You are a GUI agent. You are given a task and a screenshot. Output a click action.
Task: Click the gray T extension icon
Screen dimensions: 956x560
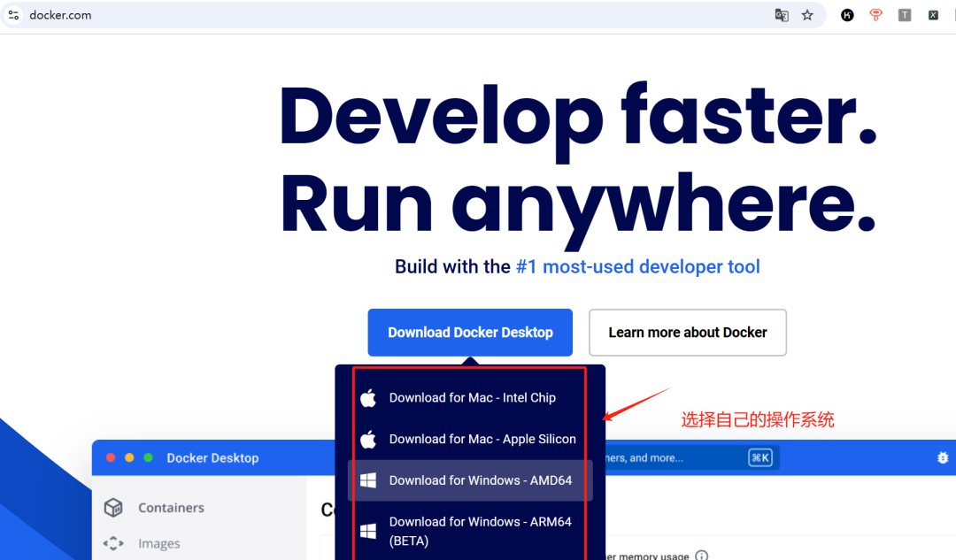(x=904, y=15)
